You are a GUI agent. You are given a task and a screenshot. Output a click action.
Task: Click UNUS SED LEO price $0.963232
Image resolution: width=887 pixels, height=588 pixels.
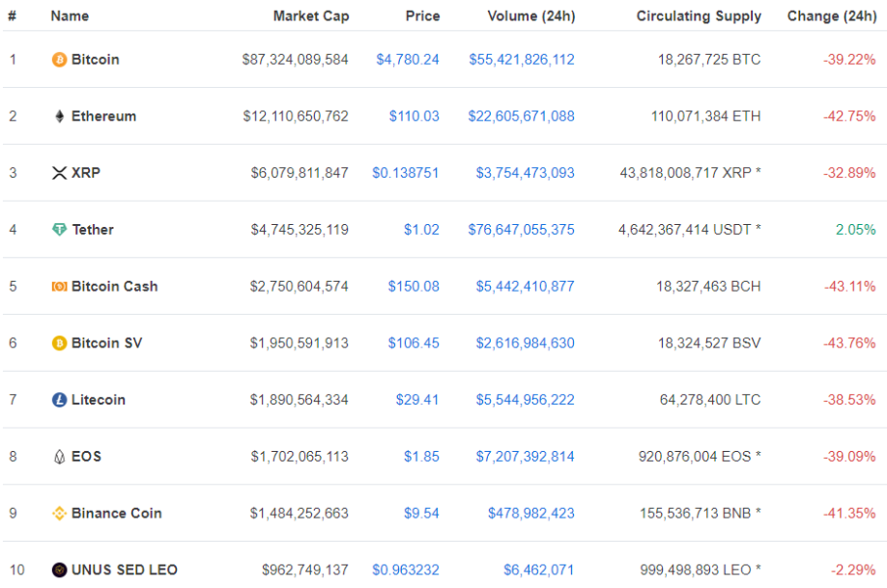click(x=405, y=570)
